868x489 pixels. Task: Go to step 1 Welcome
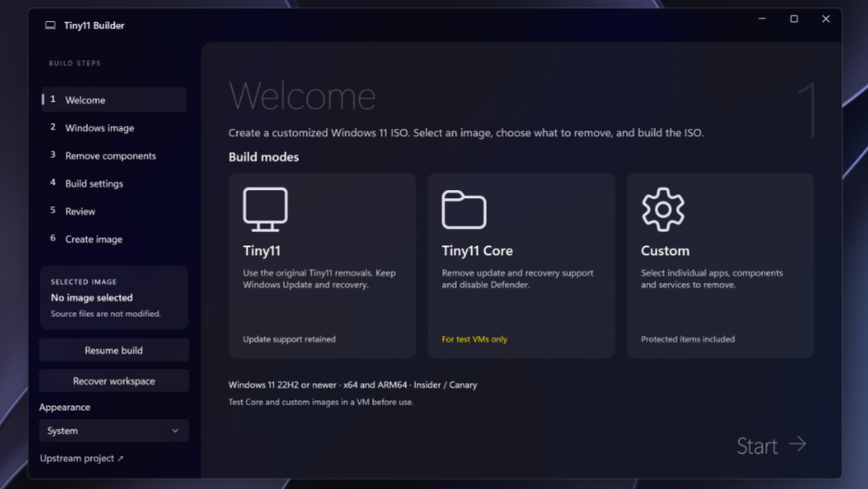(x=114, y=99)
